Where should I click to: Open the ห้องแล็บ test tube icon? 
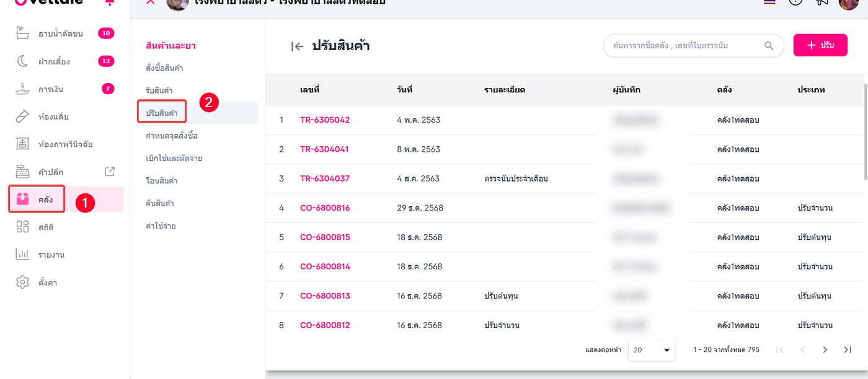pyautogui.click(x=23, y=116)
